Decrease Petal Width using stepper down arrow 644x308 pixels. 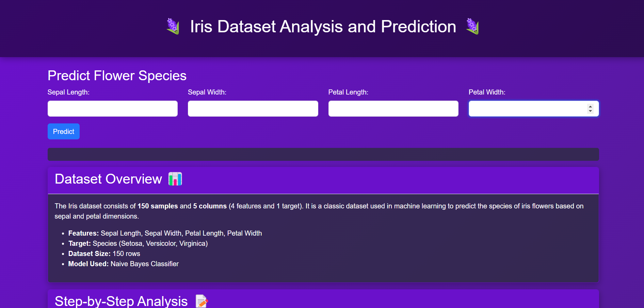pyautogui.click(x=590, y=111)
